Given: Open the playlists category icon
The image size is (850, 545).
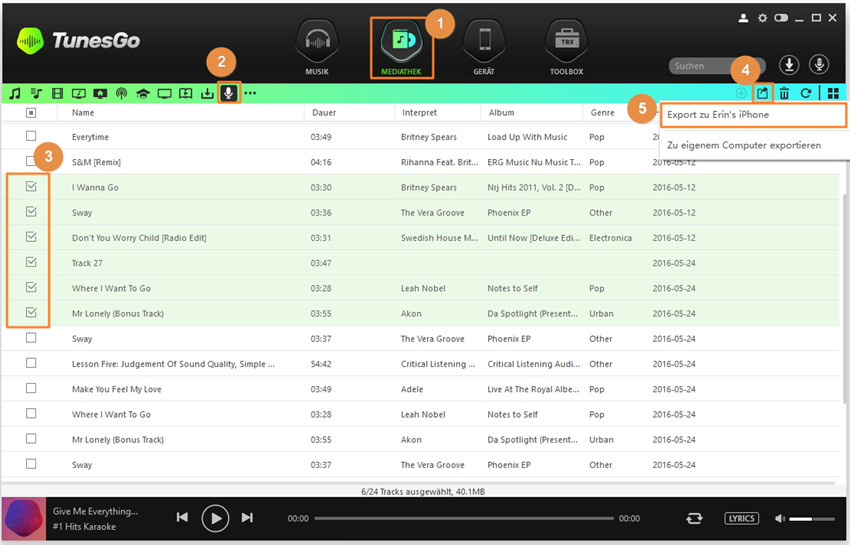Looking at the screenshot, I should [x=36, y=93].
